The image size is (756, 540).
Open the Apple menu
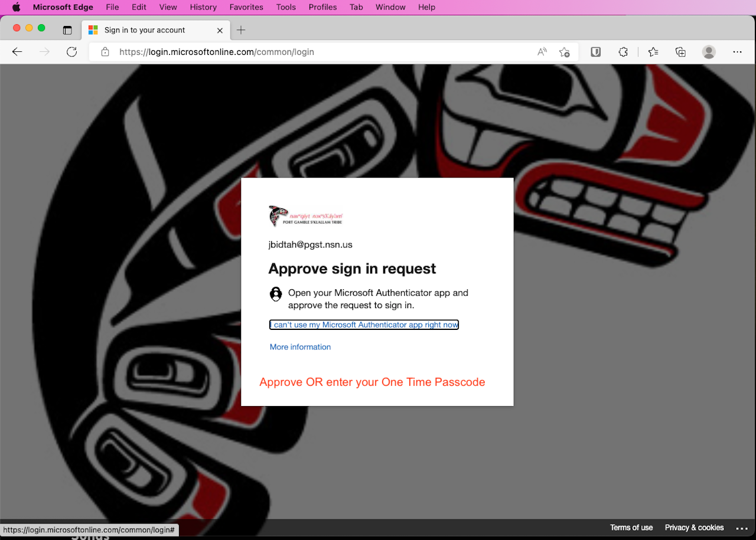16,7
